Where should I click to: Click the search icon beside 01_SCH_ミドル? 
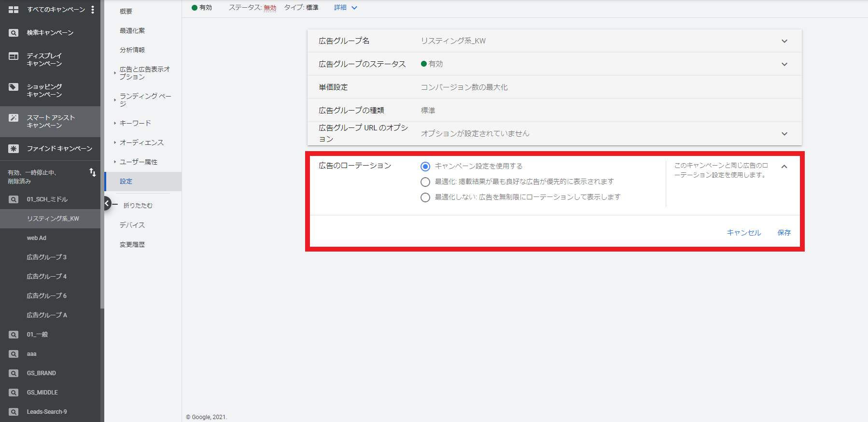(x=14, y=199)
